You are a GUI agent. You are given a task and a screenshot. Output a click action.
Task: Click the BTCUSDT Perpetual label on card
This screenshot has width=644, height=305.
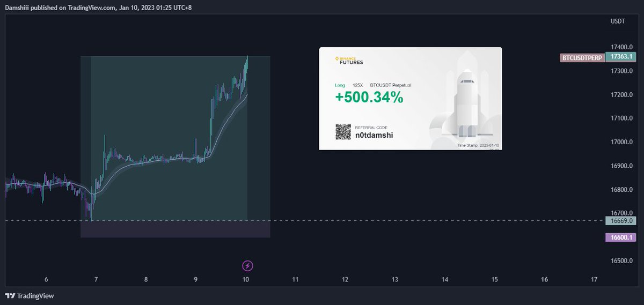[391, 85]
